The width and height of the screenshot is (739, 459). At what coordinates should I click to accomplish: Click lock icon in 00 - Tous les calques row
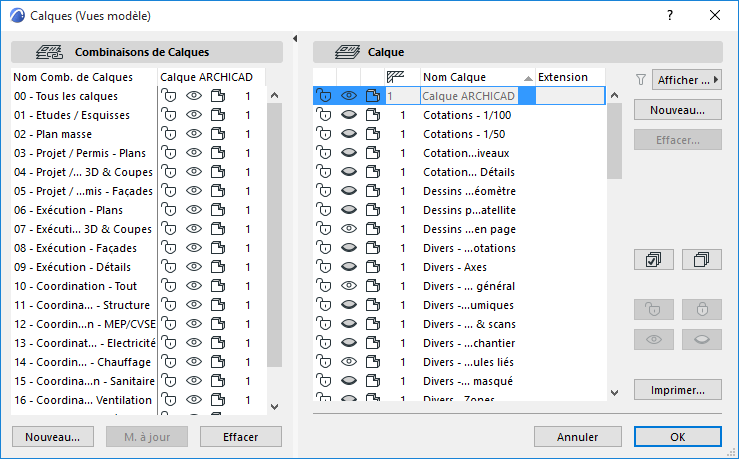(169, 96)
